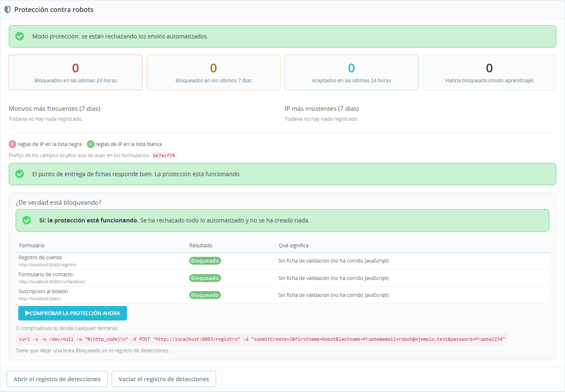Viewport: 565px width, 392px height.
Task: Click the check icon in punto de entrega banner
Action: (x=19, y=174)
